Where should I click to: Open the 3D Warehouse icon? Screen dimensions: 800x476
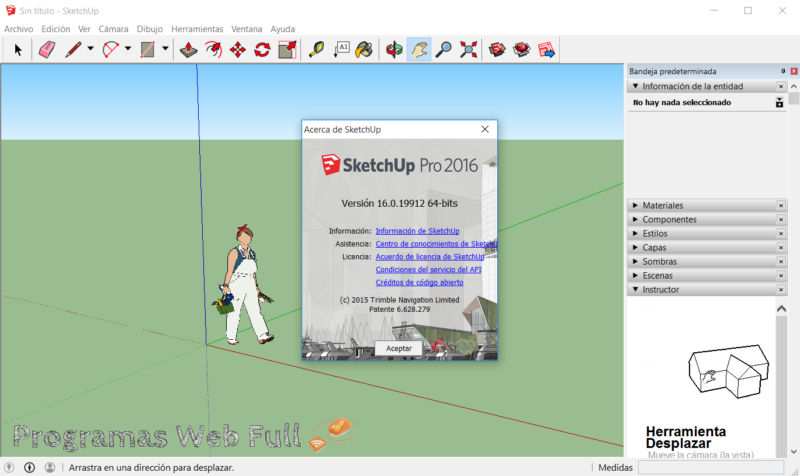coord(497,50)
